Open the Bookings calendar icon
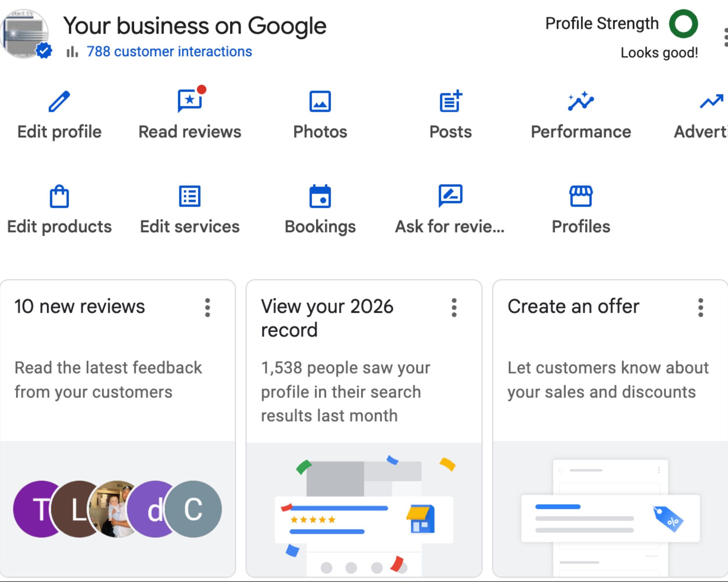The height and width of the screenshot is (582, 728). tap(320, 196)
